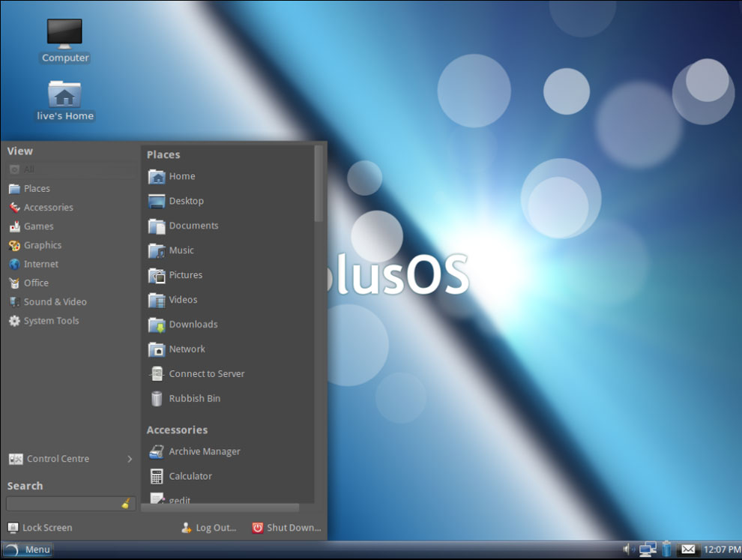Open the Videos folder icon
The width and height of the screenshot is (742, 560).
pyautogui.click(x=157, y=300)
